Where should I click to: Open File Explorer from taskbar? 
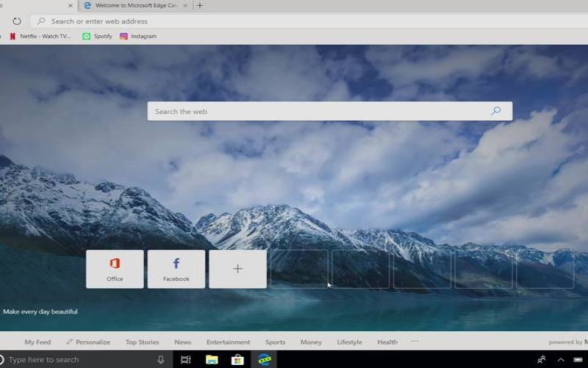[x=212, y=360]
